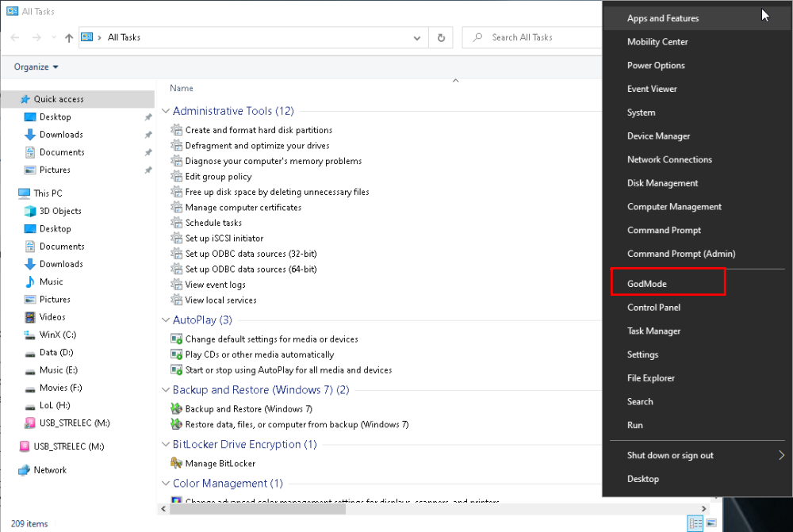Click the View event logs icon
Screen dimensions: 793x532
pyautogui.click(x=177, y=284)
